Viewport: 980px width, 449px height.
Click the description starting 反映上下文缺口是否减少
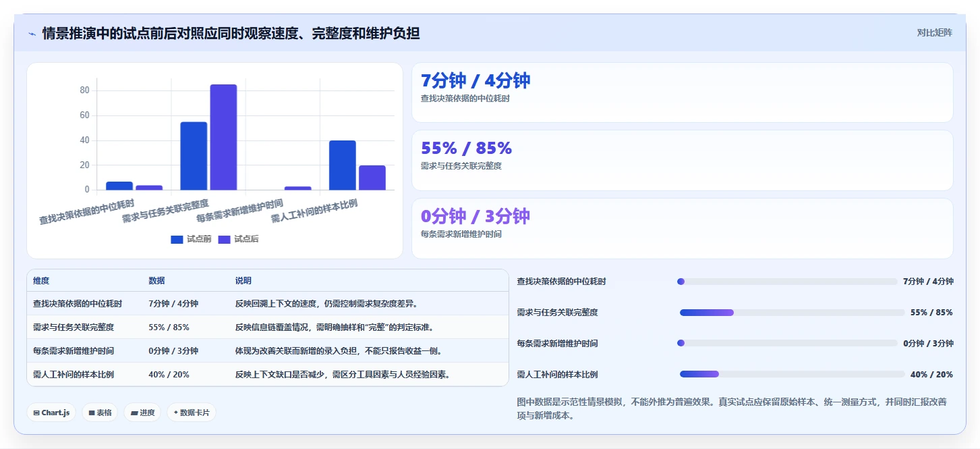click(x=343, y=375)
